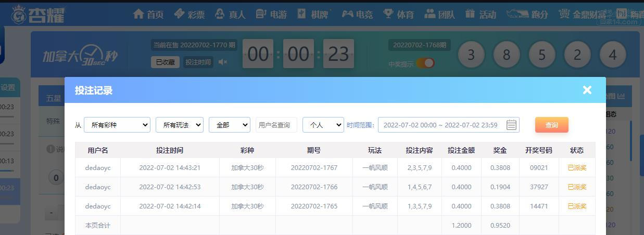This screenshot has width=644, height=235.
Task: Mute sound with the speaker icon
Action: click(x=223, y=62)
